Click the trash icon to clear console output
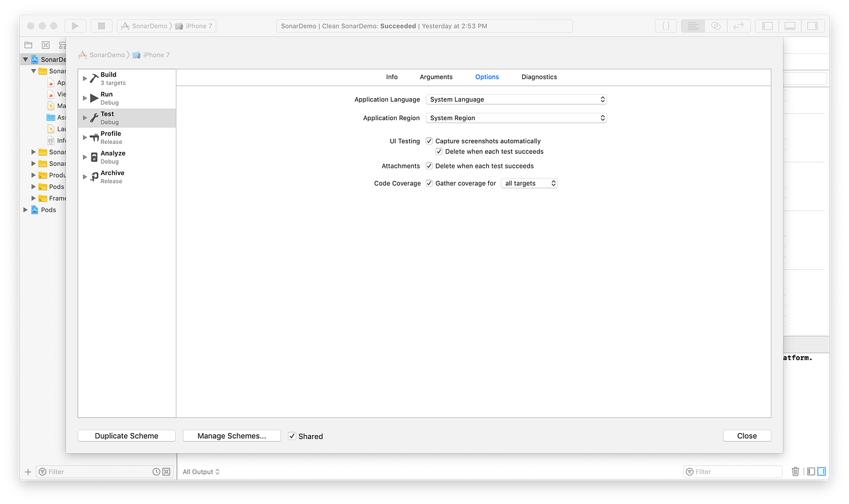This screenshot has height=504, width=849. (795, 472)
